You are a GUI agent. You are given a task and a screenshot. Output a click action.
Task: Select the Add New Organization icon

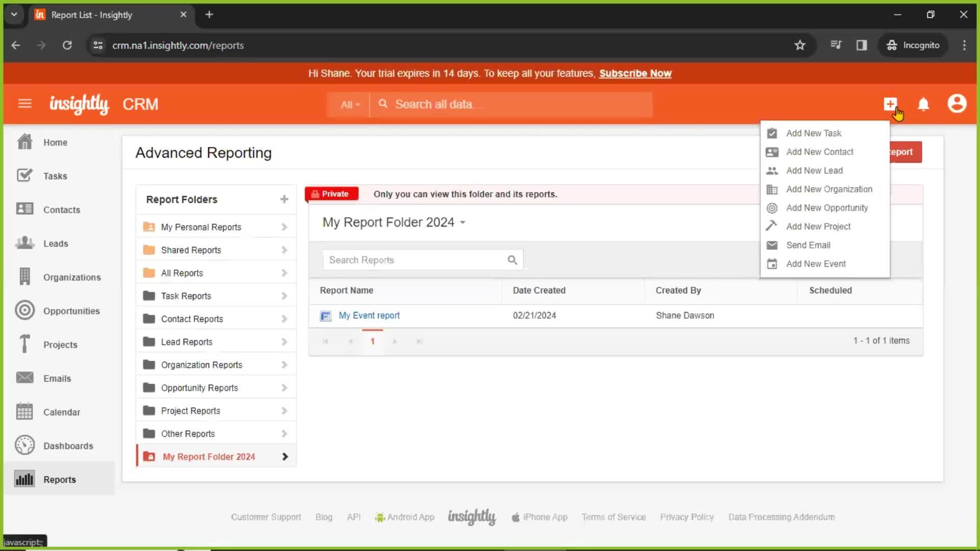coord(772,189)
